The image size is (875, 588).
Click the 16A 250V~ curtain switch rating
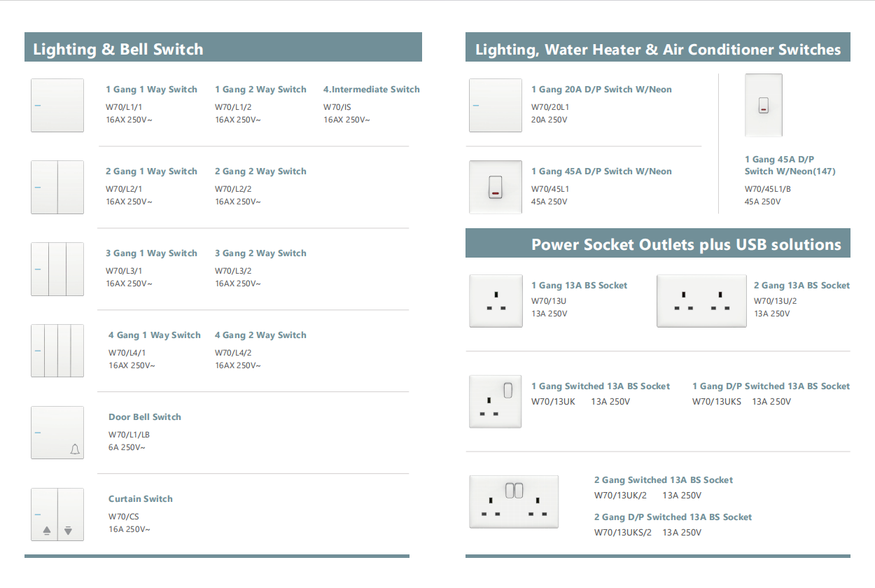[129, 529]
